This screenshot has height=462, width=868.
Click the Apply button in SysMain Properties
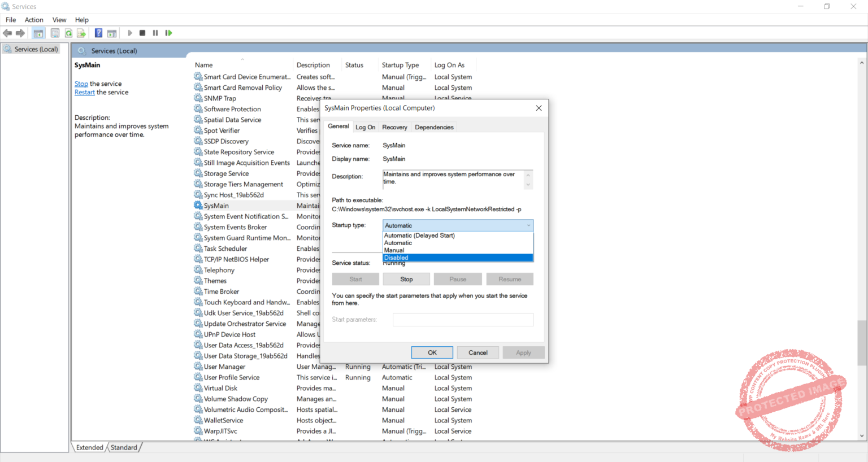click(x=523, y=352)
